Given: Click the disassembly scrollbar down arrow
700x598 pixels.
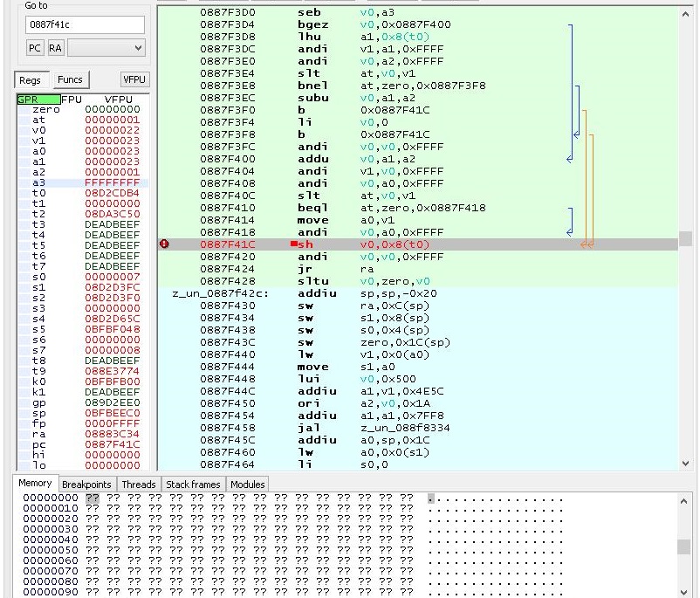Looking at the screenshot, I should click(x=686, y=464).
